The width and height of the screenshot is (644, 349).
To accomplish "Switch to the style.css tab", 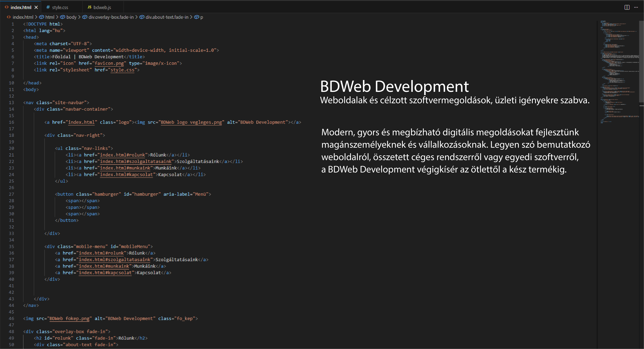I will coord(60,7).
